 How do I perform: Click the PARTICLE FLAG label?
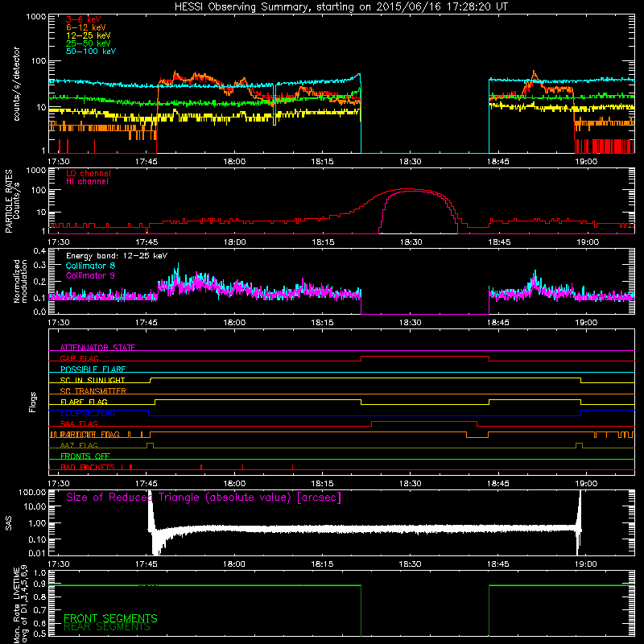(x=90, y=435)
